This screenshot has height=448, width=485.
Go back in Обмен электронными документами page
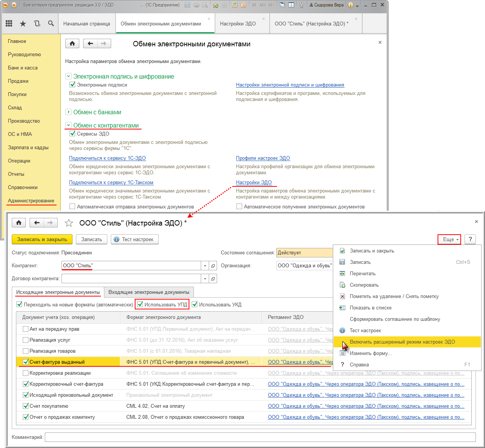[90, 43]
